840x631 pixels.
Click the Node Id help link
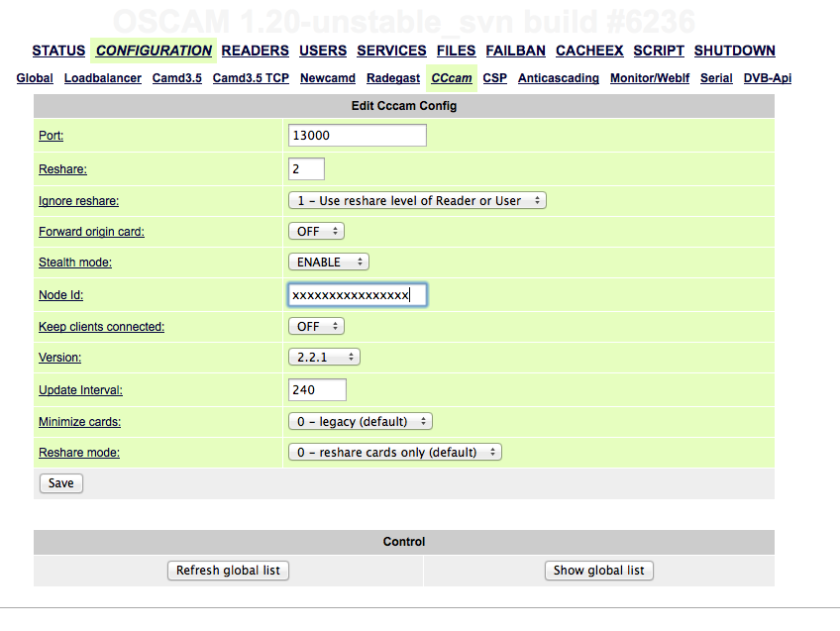[61, 295]
